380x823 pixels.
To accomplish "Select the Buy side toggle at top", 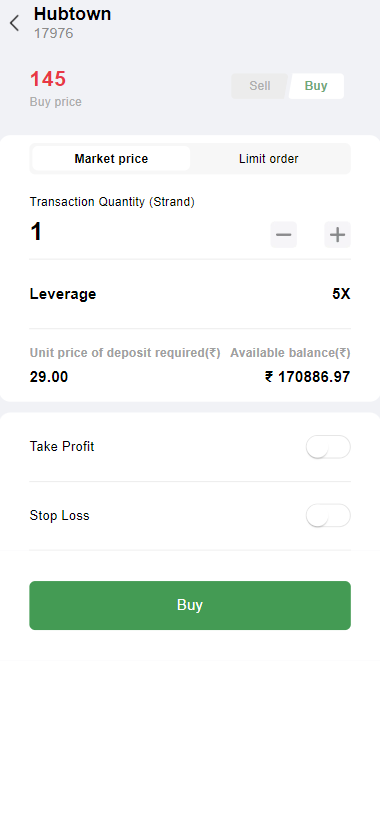I will coord(316,86).
